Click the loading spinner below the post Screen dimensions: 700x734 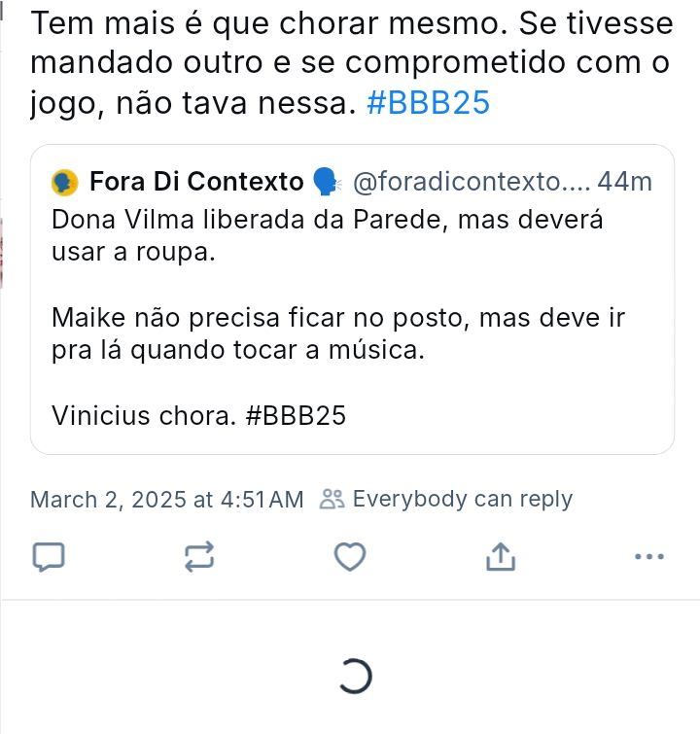point(356,678)
